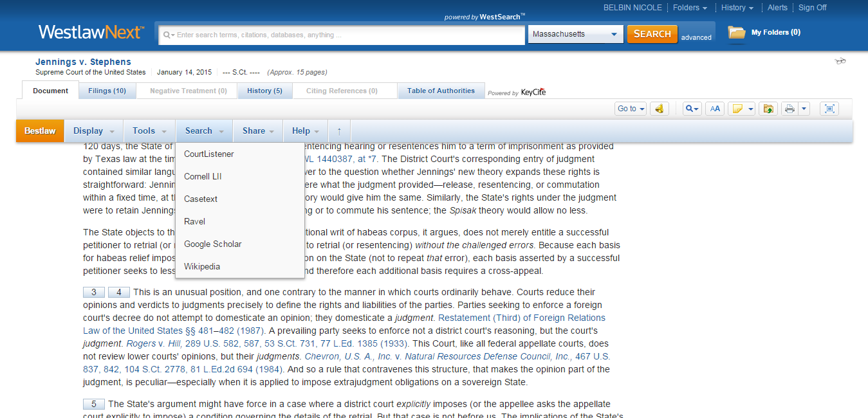Viewport: 868px width, 418px height.
Task: Select Casetext from Search menu
Action: pos(240,199)
